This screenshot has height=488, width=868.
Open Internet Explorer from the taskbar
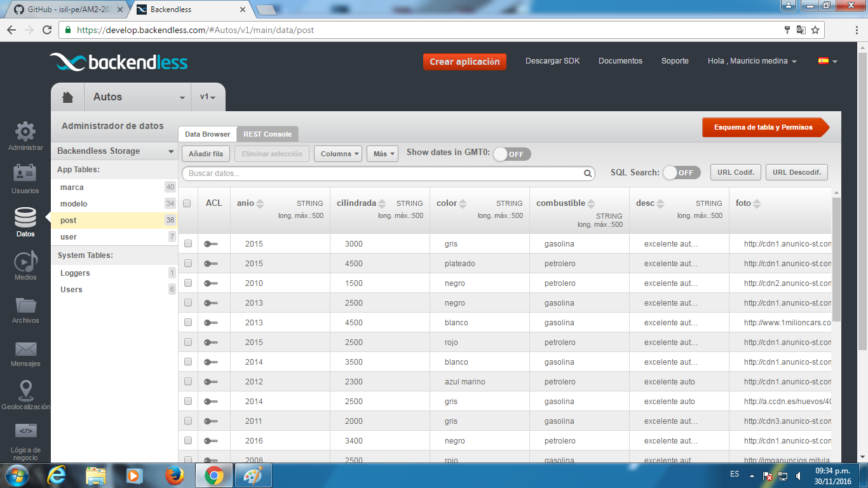[x=57, y=475]
